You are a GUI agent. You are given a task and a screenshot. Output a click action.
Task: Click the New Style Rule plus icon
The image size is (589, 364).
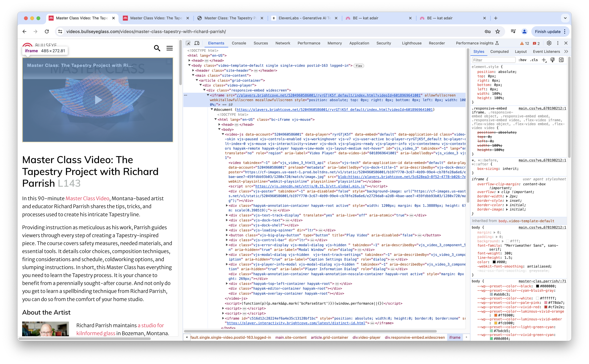544,60
